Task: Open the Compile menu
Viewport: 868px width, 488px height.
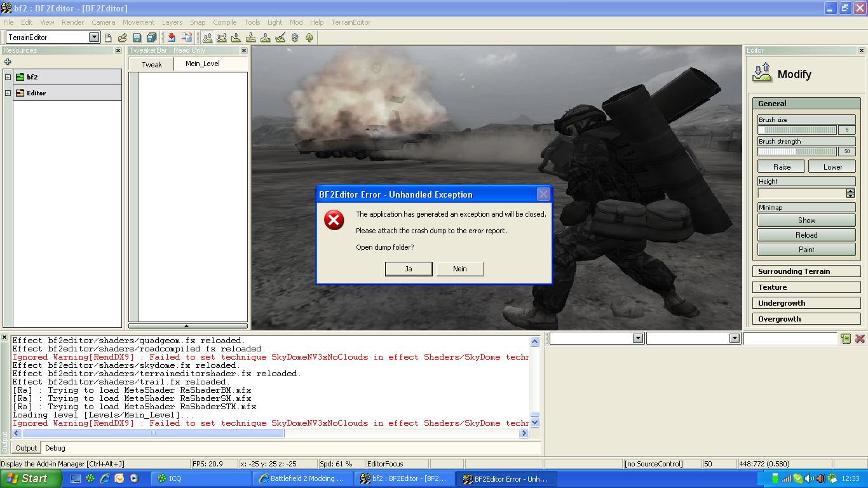Action: pyautogui.click(x=224, y=22)
